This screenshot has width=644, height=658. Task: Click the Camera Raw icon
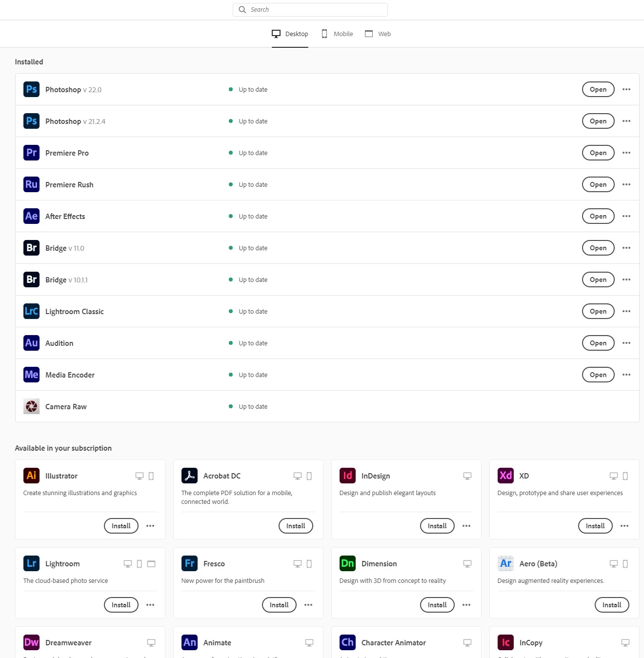[31, 406]
